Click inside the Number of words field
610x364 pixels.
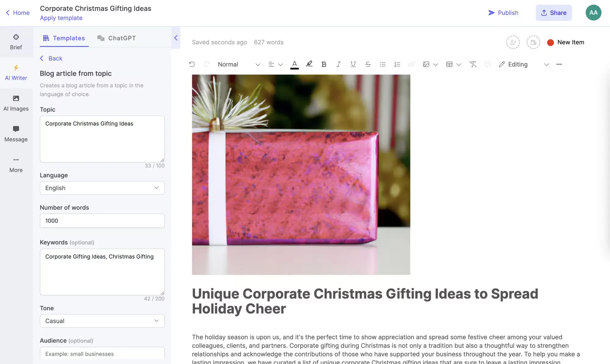click(x=102, y=220)
